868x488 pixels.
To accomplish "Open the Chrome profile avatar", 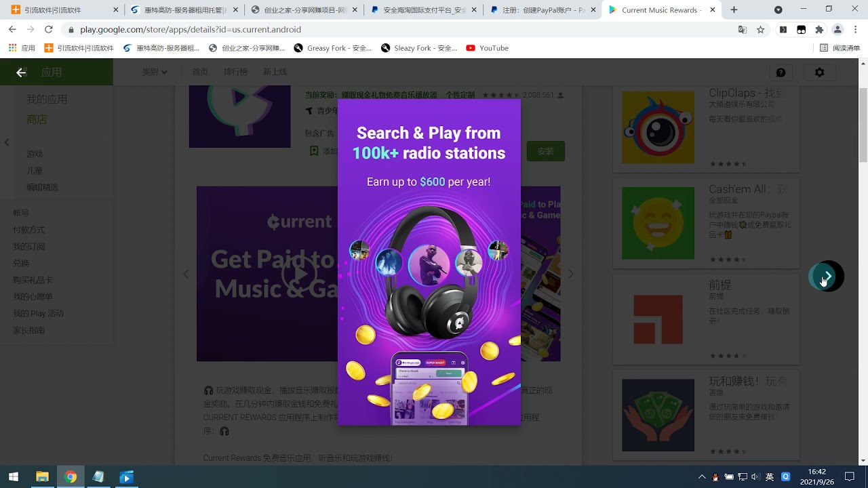I will pyautogui.click(x=837, y=30).
